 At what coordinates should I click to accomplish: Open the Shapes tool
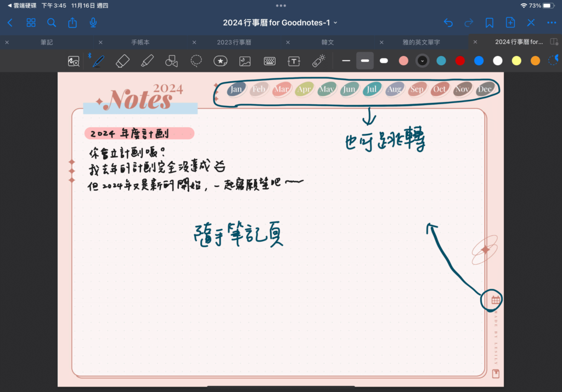[171, 61]
